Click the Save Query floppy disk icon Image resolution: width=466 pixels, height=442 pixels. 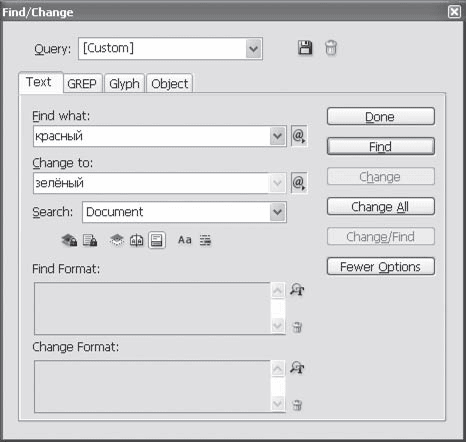pos(305,48)
